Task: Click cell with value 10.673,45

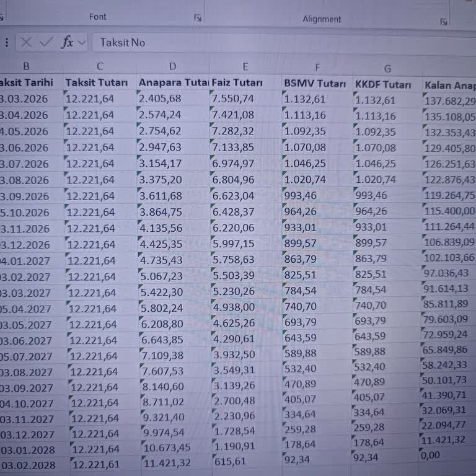Action: coord(177,447)
